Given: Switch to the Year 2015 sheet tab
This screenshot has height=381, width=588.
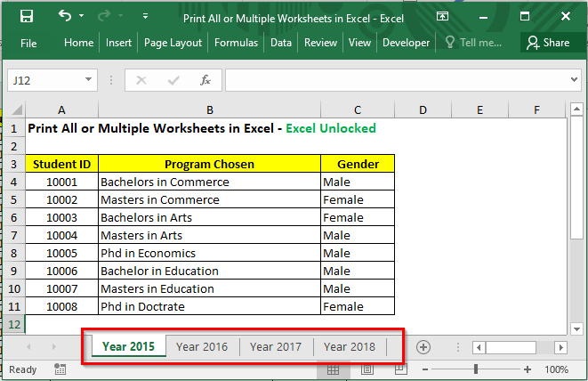Looking at the screenshot, I should [x=129, y=346].
